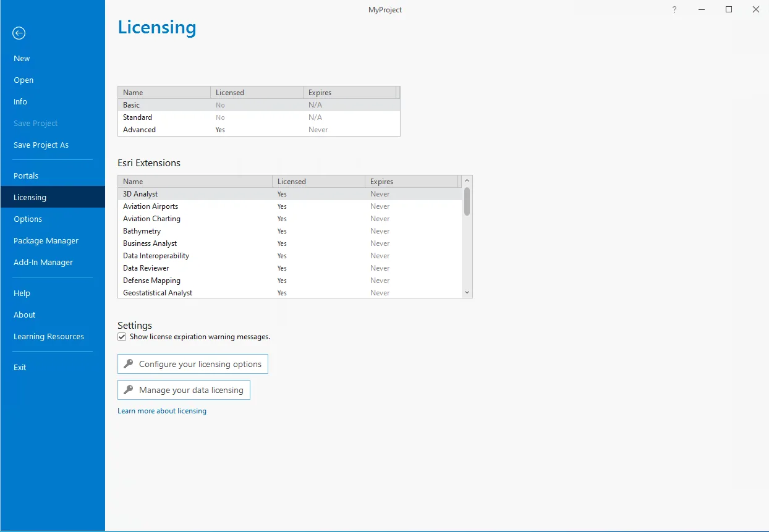769x532 pixels.
Task: Click key icon on Manage data licensing button
Action: 129,390
